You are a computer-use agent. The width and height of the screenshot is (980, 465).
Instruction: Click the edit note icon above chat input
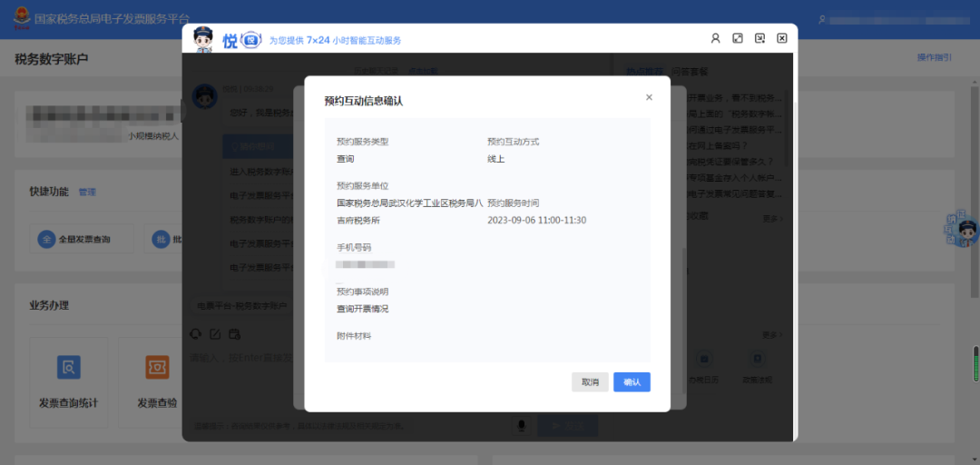point(215,334)
